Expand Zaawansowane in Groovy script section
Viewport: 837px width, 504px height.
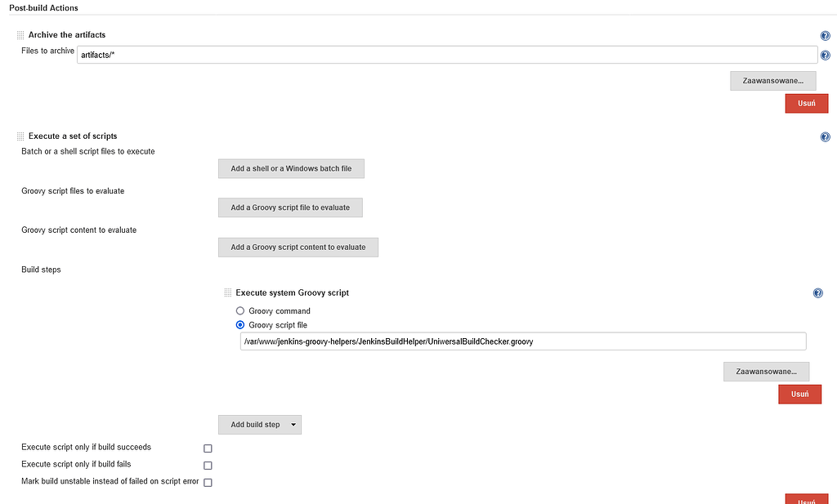(766, 371)
